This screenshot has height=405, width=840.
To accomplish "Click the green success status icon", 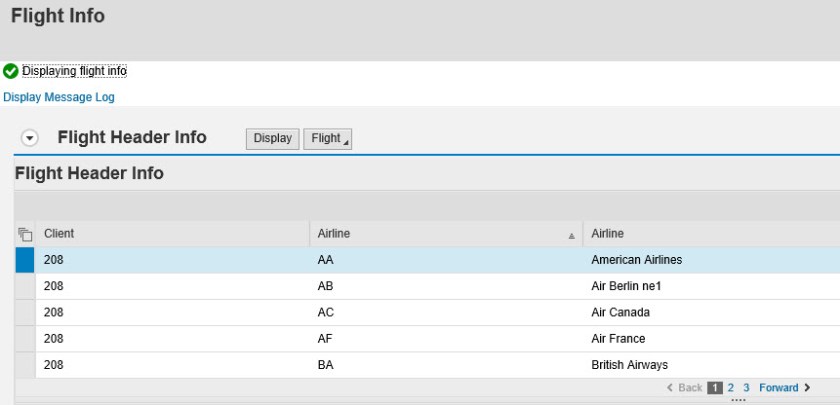I will click(x=11, y=71).
